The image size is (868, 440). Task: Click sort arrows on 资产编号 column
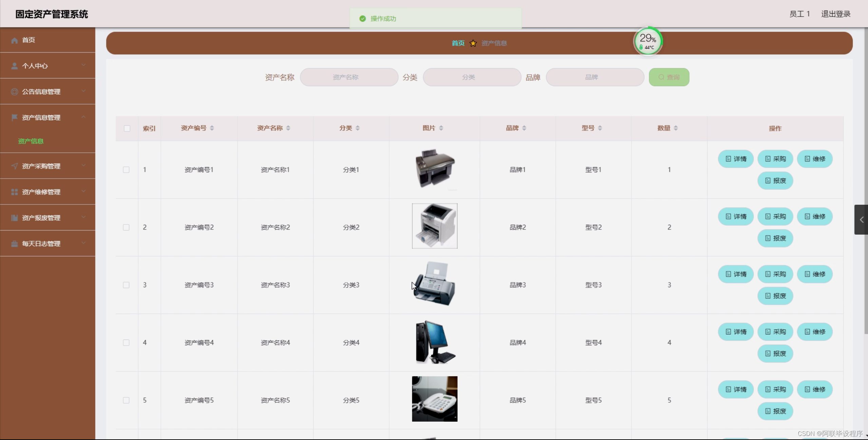click(x=212, y=128)
